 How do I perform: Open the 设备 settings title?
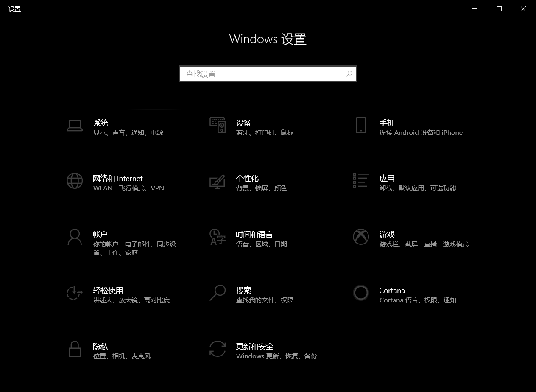[x=244, y=123]
